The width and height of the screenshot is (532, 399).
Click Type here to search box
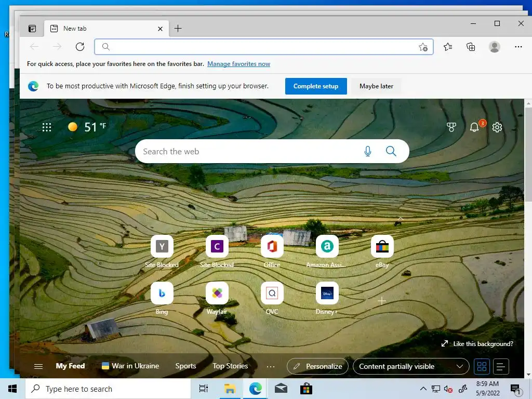(108, 389)
